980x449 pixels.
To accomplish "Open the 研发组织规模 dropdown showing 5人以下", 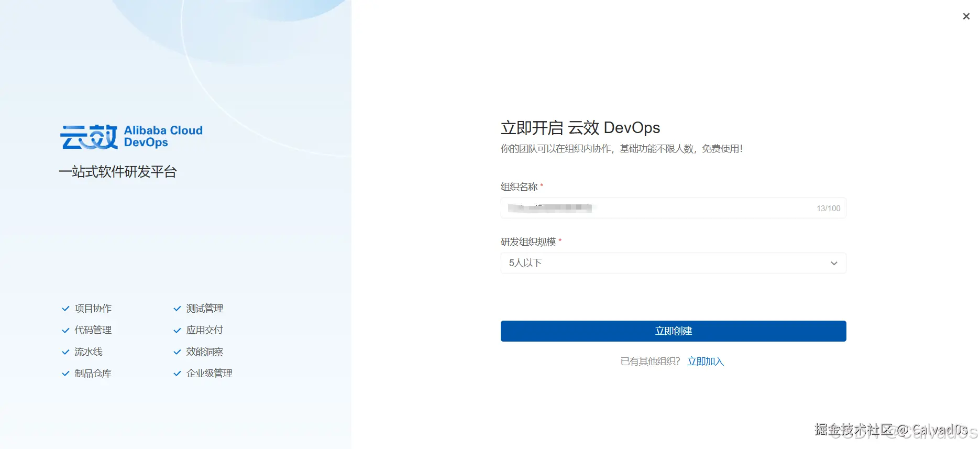I will [673, 263].
